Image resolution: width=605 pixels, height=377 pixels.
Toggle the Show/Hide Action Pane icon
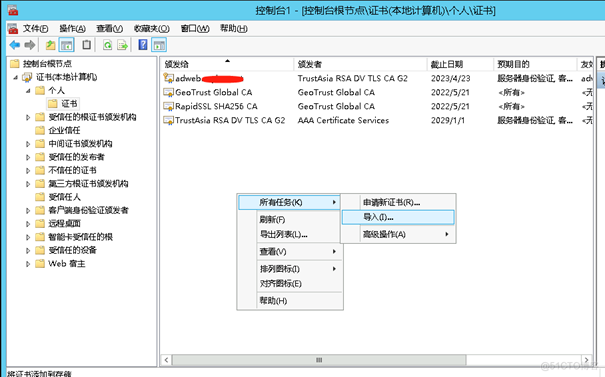(159, 45)
